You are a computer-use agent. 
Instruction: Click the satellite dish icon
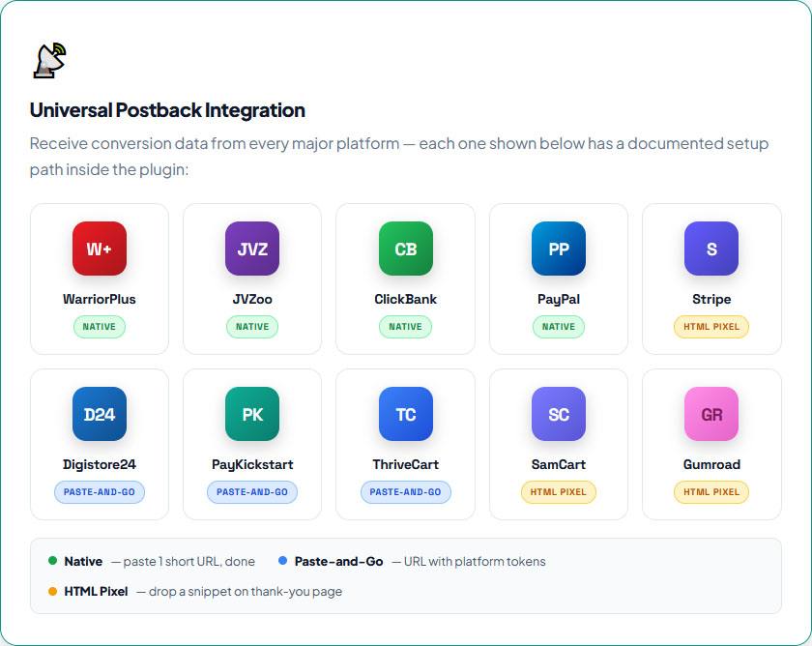coord(50,61)
